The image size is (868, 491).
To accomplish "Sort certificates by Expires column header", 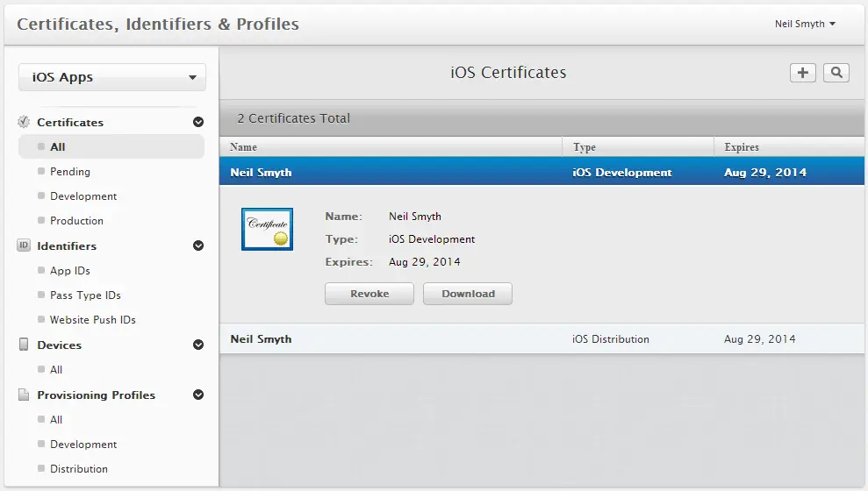I will (x=742, y=147).
